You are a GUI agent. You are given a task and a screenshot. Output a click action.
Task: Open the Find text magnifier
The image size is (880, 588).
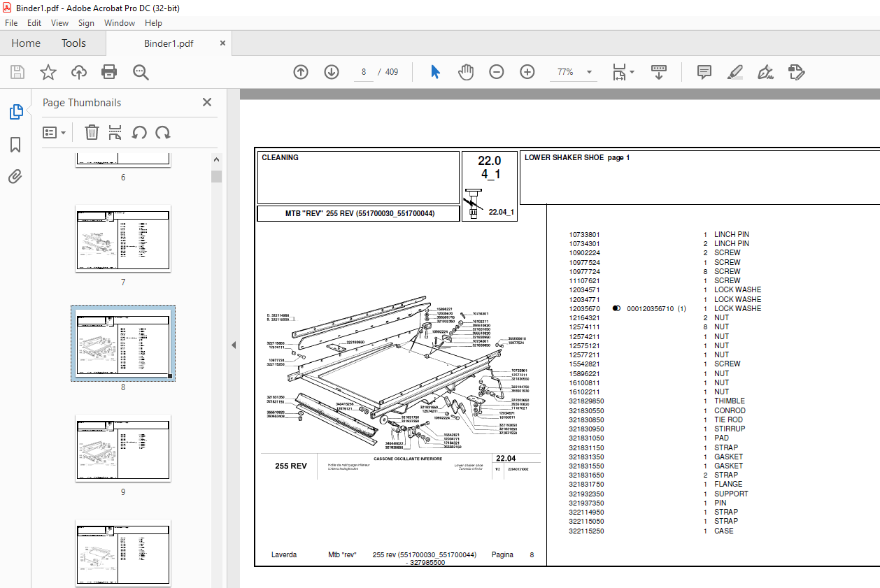(x=141, y=72)
